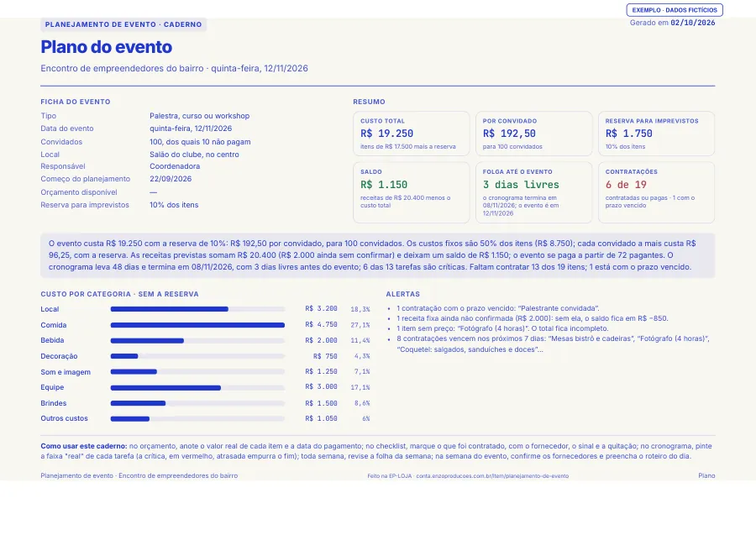Click the bold "Como usar este caderno:" text
The width and height of the screenshot is (756, 535).
tap(84, 446)
